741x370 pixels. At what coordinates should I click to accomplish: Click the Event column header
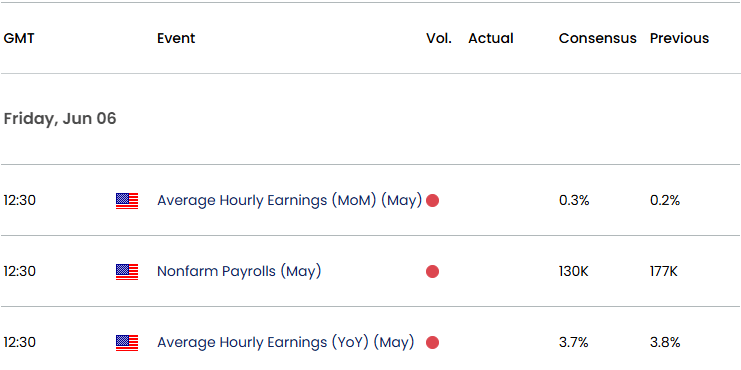tap(176, 38)
